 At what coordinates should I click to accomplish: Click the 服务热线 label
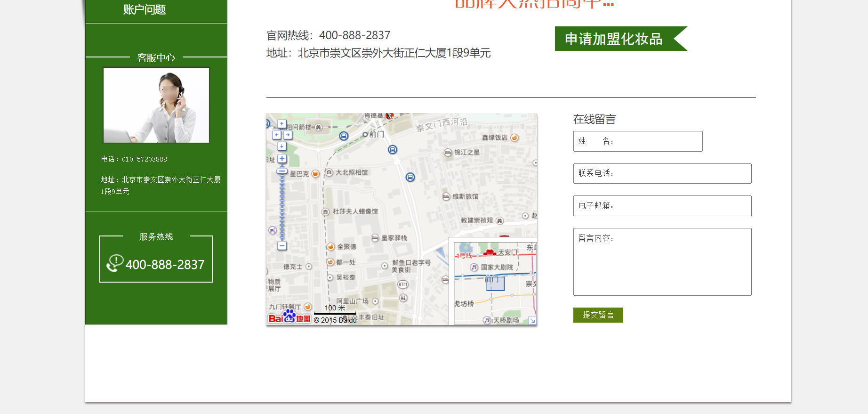[x=156, y=236]
